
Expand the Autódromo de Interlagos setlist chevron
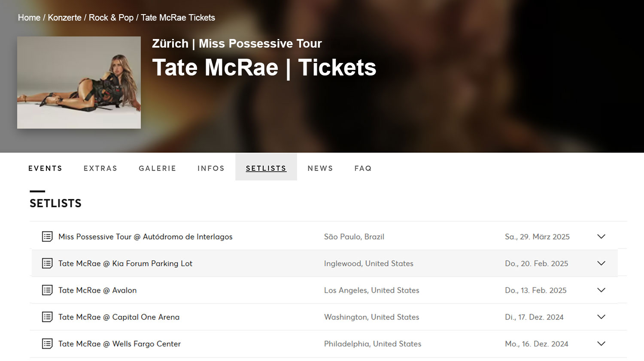pos(601,236)
